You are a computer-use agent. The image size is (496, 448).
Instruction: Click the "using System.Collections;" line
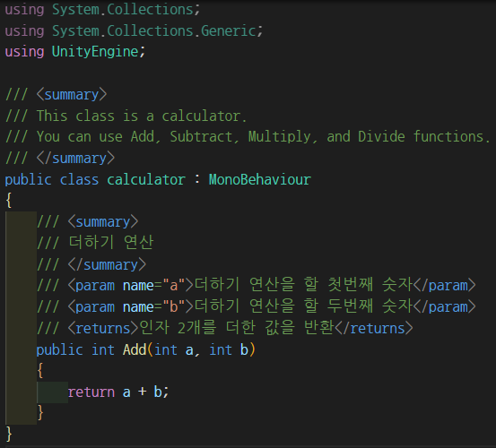[103, 10]
